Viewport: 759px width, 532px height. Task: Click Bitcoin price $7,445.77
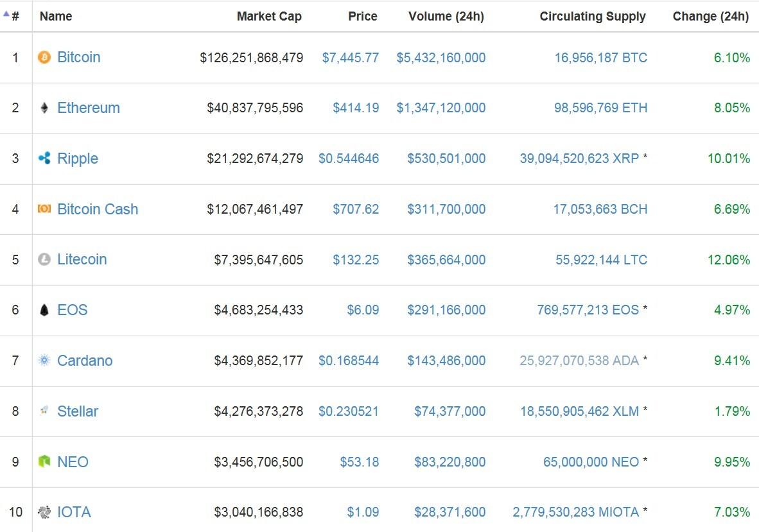click(350, 58)
